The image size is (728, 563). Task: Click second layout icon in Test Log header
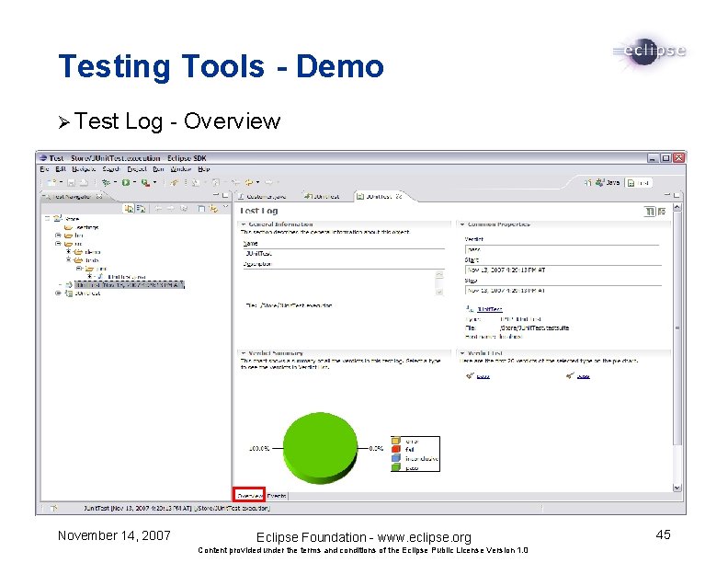pos(662,212)
